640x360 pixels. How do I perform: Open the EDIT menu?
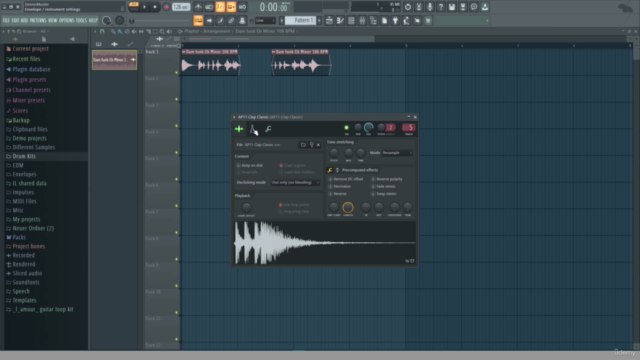pos(15,20)
